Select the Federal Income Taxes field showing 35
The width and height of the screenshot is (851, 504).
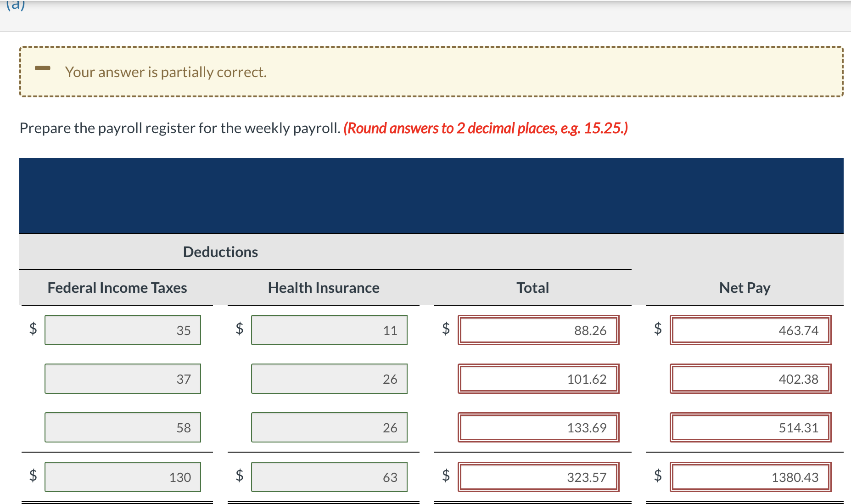click(123, 330)
